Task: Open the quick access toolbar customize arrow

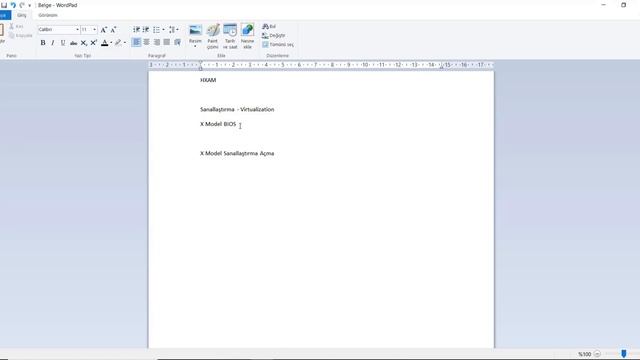Action: pos(29,6)
